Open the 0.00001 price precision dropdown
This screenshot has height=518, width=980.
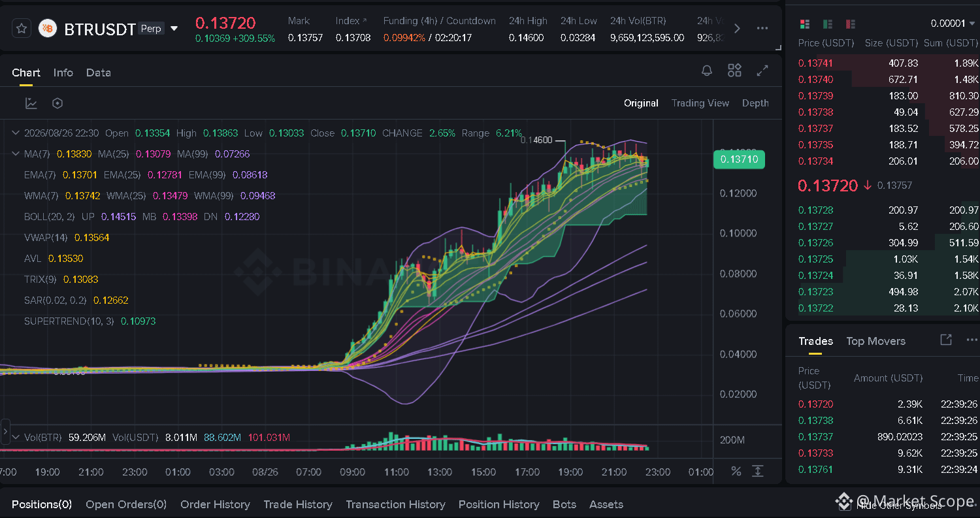pyautogui.click(x=954, y=24)
